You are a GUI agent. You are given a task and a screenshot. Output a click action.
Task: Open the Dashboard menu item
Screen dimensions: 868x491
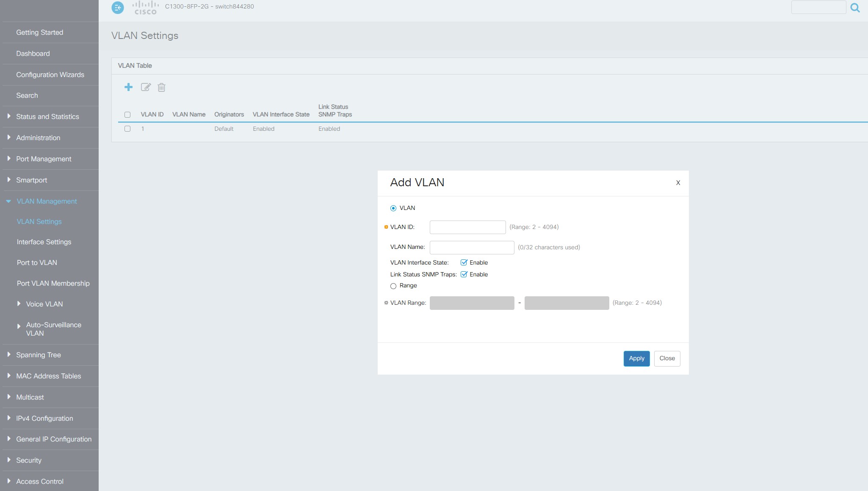[x=33, y=53]
